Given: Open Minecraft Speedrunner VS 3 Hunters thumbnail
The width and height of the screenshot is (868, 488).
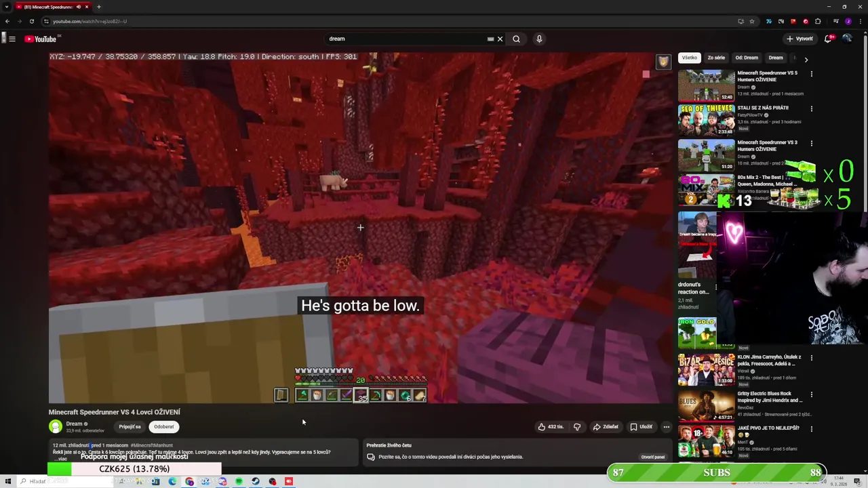Looking at the screenshot, I should [x=707, y=155].
